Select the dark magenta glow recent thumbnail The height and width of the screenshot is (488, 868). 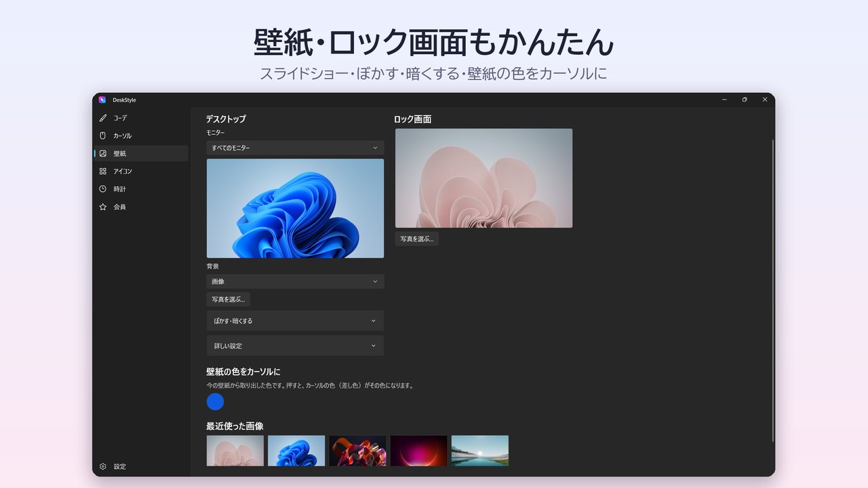pos(418,451)
